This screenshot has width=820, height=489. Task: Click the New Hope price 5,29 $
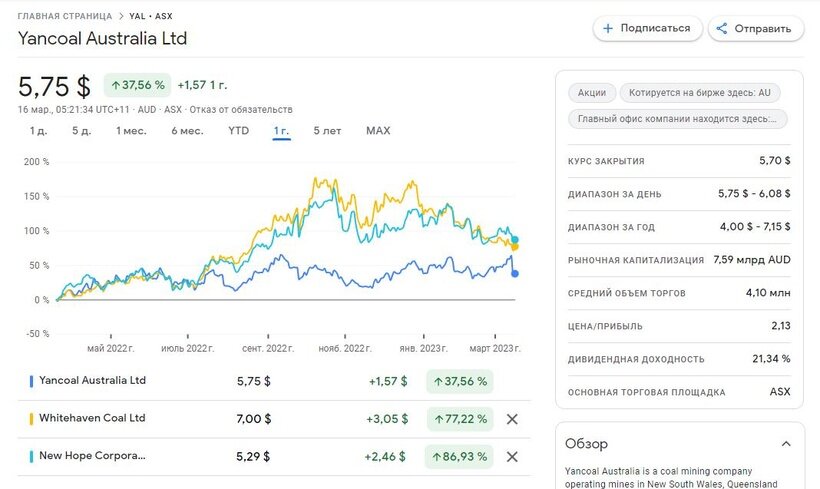coord(253,457)
